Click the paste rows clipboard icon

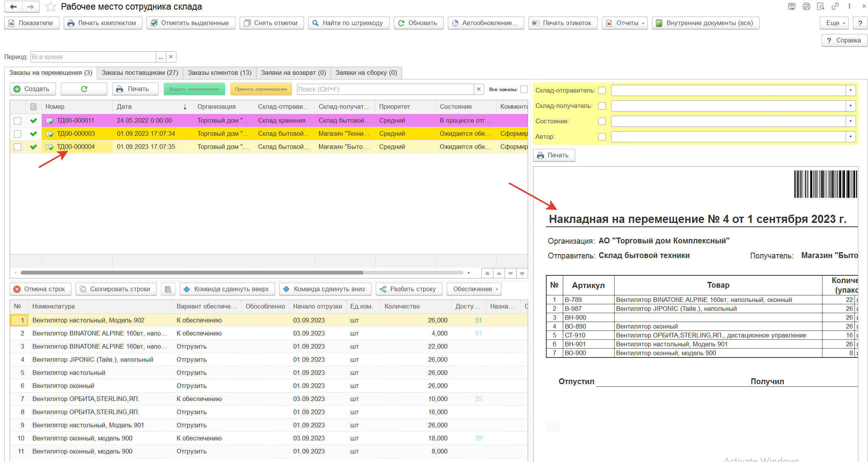pyautogui.click(x=168, y=289)
